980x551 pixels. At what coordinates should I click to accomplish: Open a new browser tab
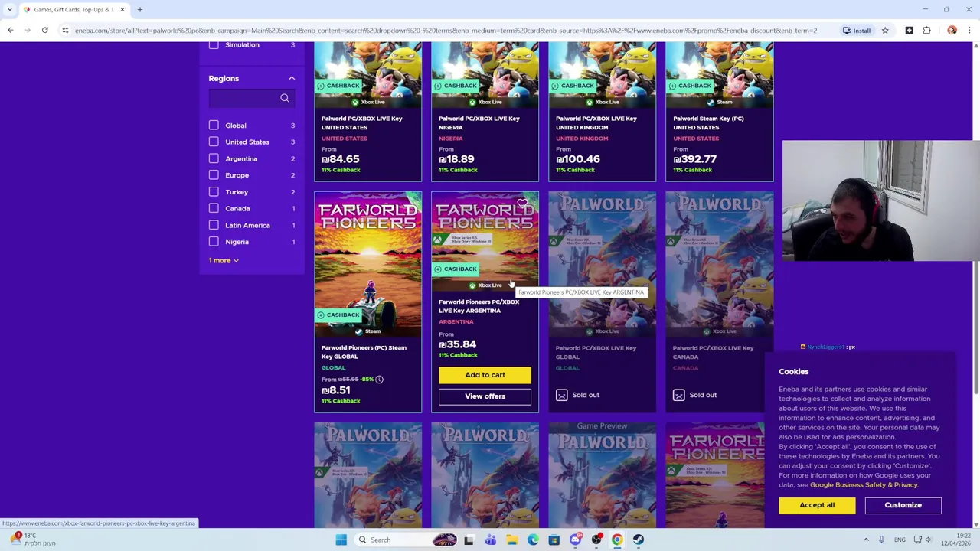(x=140, y=9)
